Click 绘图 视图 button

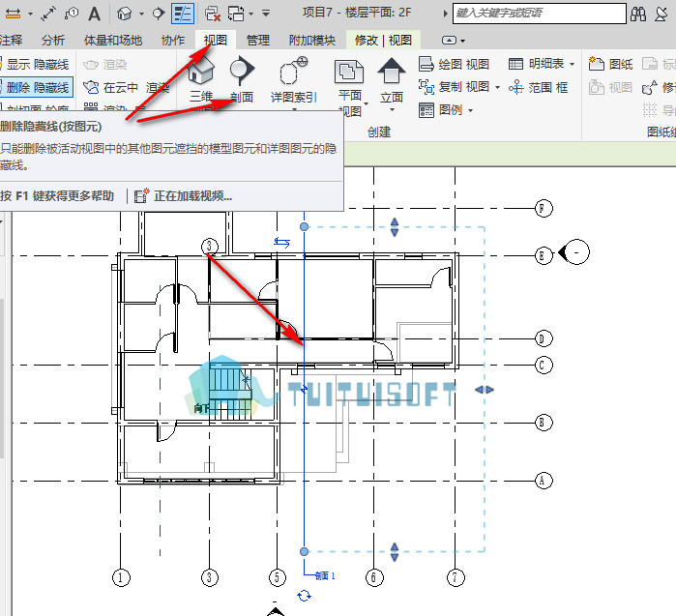point(454,64)
